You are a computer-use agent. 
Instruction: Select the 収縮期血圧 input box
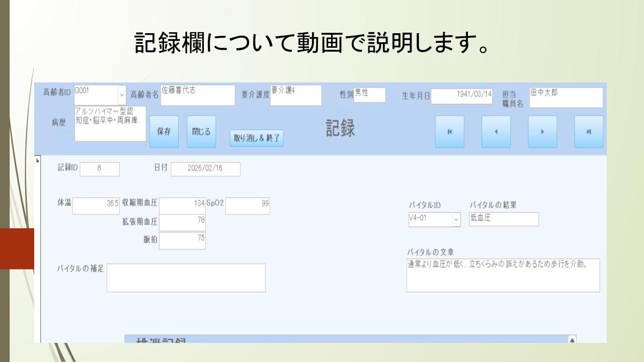coord(182,206)
